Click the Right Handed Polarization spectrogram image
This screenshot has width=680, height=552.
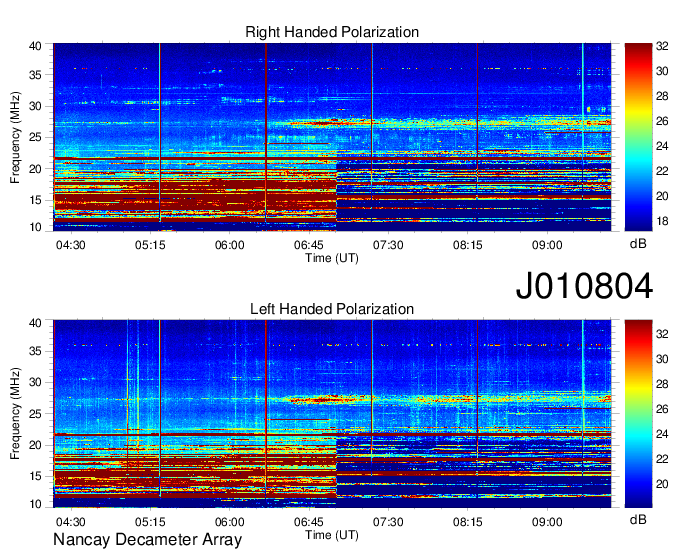point(332,137)
